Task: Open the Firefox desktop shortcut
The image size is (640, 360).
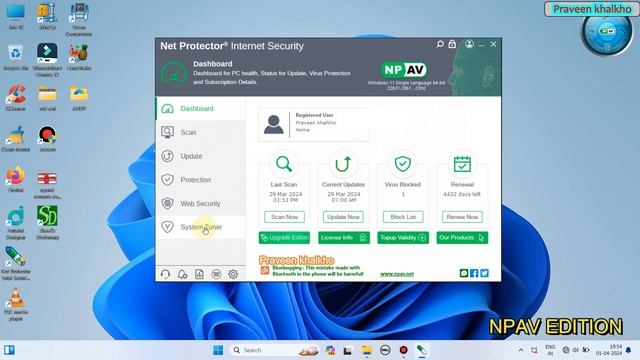Action: tap(16, 179)
